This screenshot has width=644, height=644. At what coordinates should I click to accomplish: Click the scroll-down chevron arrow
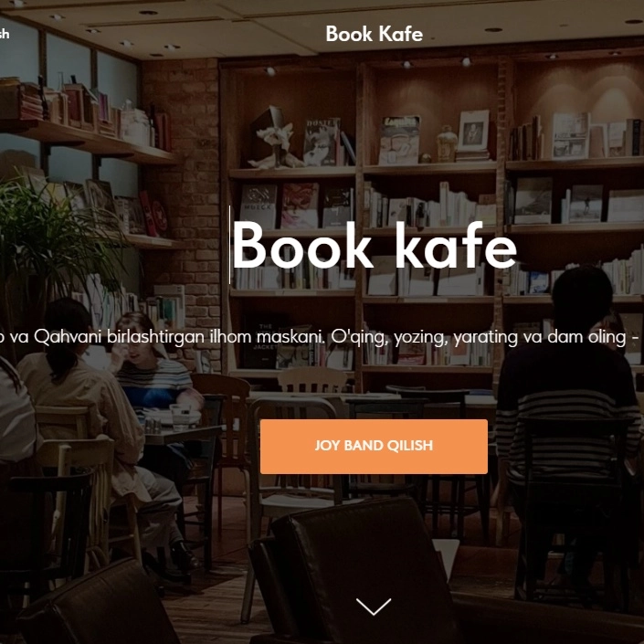tap(374, 607)
